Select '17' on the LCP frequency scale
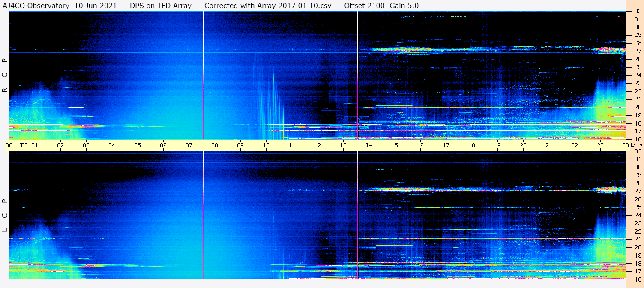This screenshot has height=288, width=644. pyautogui.click(x=637, y=271)
